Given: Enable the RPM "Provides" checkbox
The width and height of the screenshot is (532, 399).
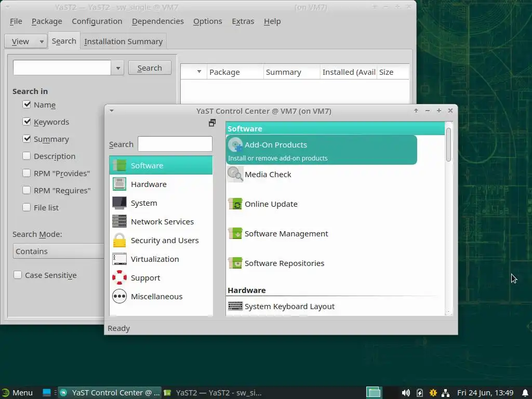Looking at the screenshot, I should click(x=26, y=173).
